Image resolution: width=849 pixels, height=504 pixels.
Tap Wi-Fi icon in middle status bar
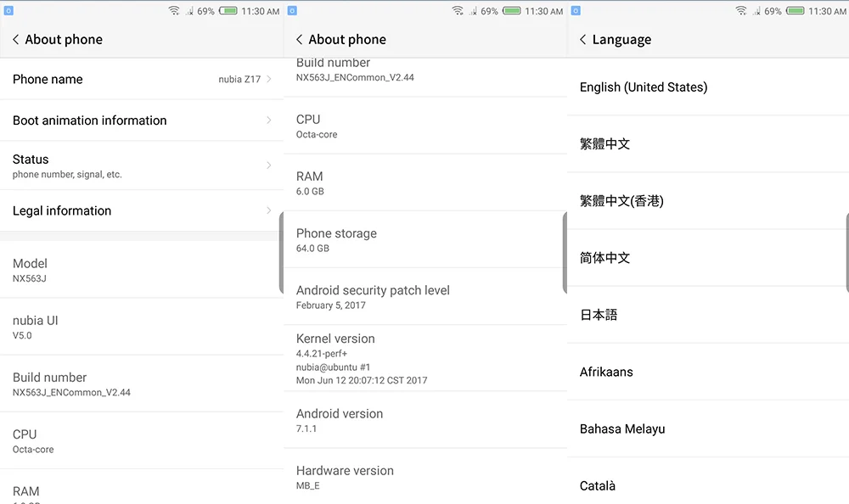click(x=458, y=11)
